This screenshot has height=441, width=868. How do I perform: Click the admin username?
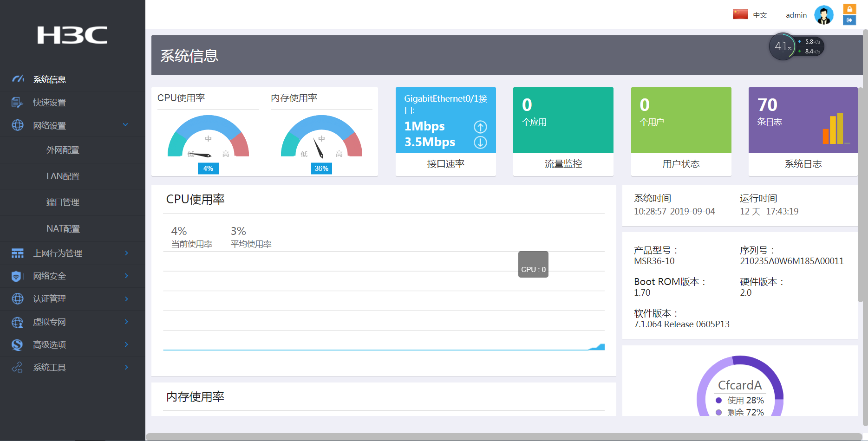pos(796,15)
